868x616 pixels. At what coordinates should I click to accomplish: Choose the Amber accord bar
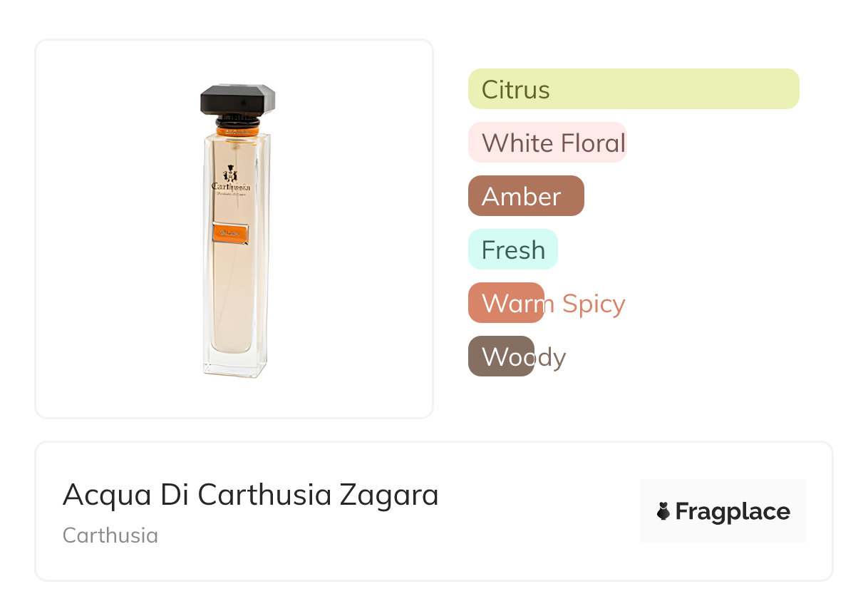pyautogui.click(x=526, y=196)
